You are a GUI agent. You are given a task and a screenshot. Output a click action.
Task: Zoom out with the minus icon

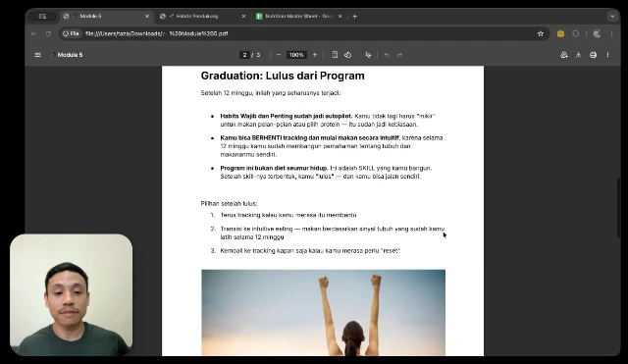click(x=279, y=55)
